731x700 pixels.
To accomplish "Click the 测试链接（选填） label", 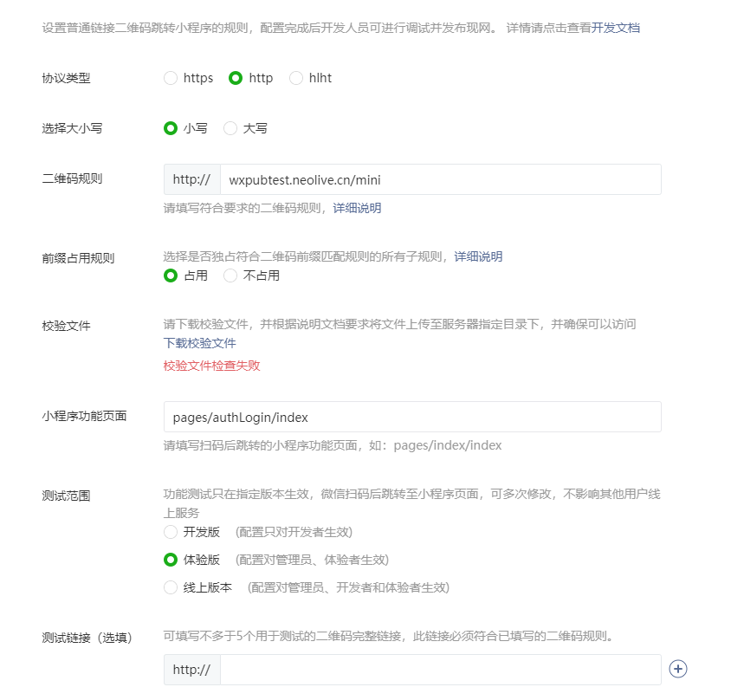I will point(87,638).
